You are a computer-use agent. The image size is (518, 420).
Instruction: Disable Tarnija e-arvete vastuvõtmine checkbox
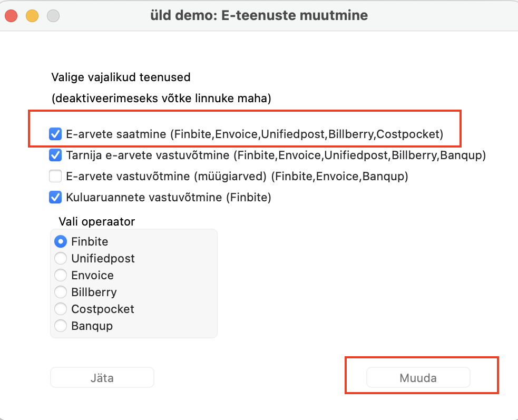point(55,155)
